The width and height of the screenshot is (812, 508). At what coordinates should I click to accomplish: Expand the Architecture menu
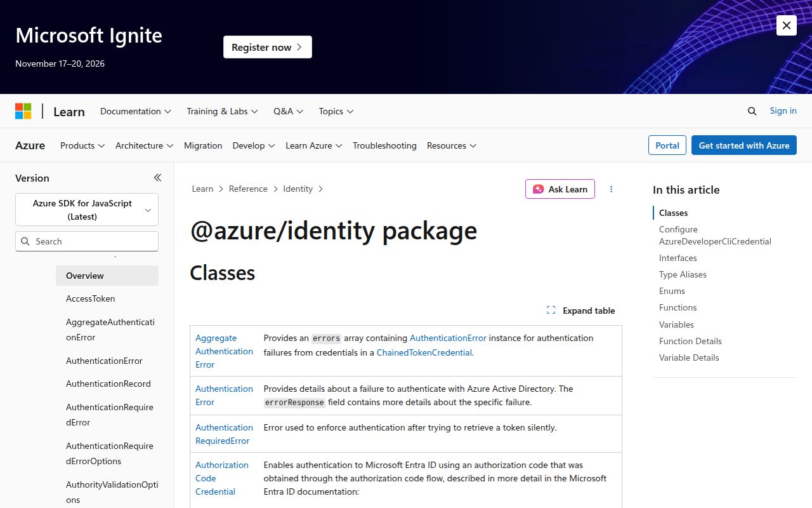click(145, 145)
